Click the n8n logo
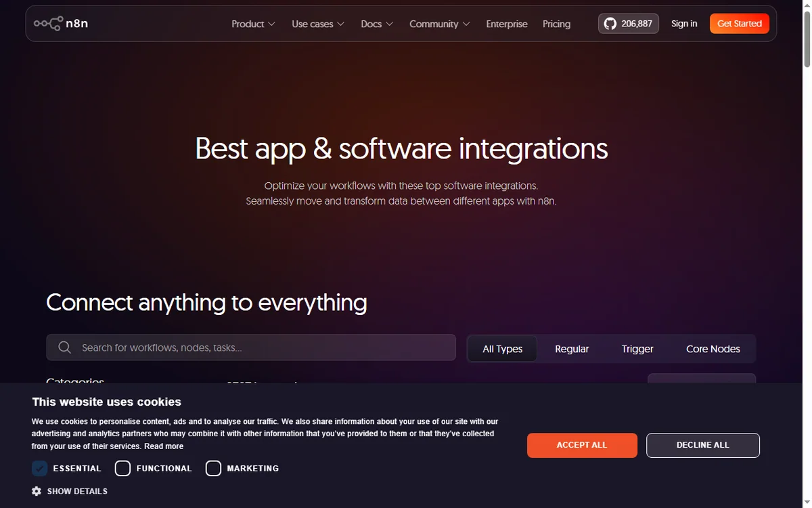Viewport: 812px width, 508px height. click(61, 24)
